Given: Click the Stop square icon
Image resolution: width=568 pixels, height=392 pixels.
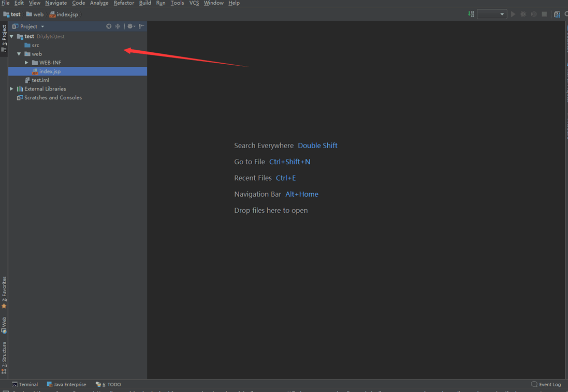Looking at the screenshot, I should pos(544,14).
